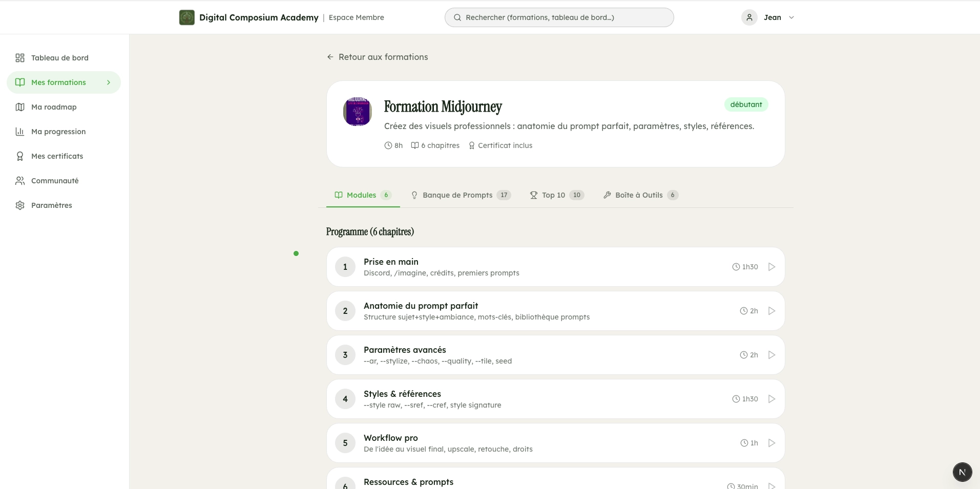This screenshot has height=489, width=980.
Task: Click the Ma progression chart icon
Action: point(19,131)
